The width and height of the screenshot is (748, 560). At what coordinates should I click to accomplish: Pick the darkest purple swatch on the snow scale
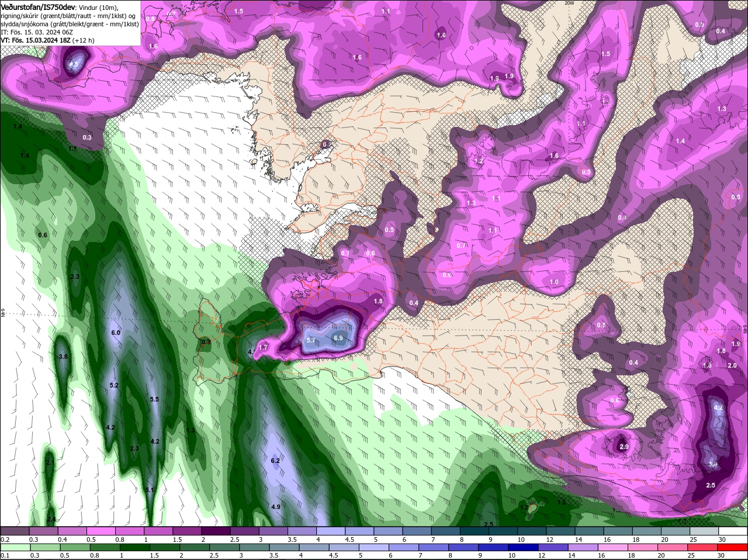[x=214, y=531]
